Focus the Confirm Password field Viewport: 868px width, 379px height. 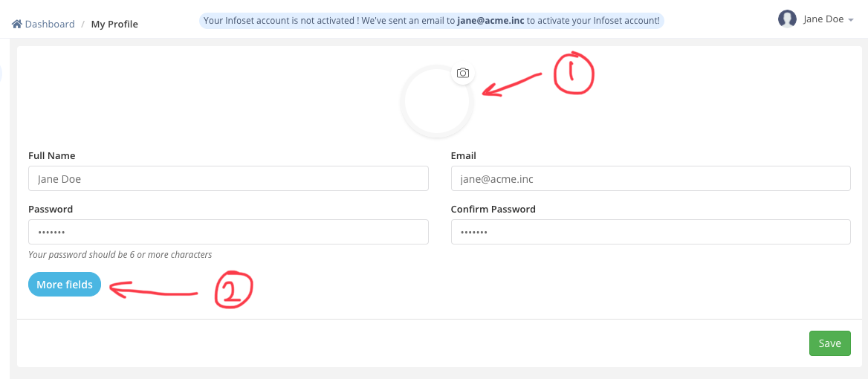[x=650, y=232]
